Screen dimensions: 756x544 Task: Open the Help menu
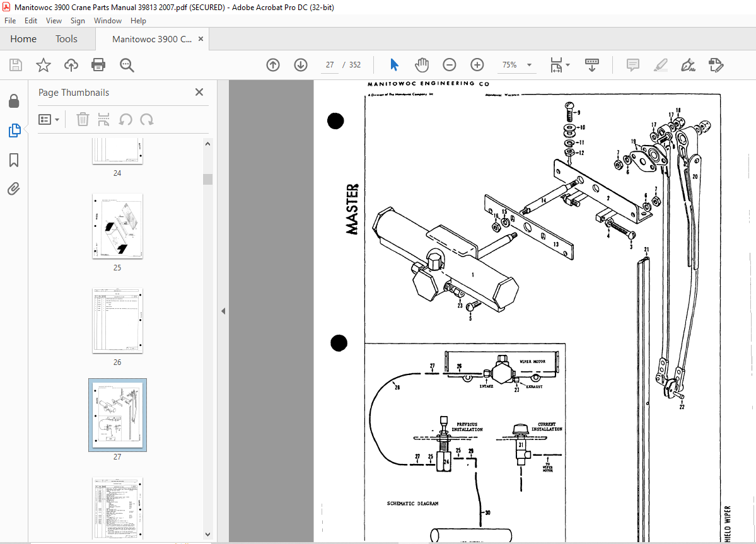click(x=138, y=21)
